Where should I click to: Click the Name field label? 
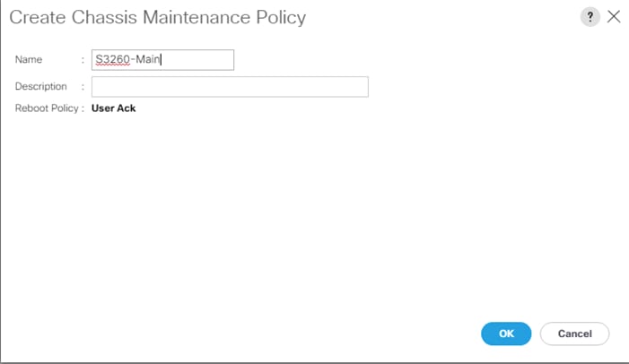(x=29, y=59)
